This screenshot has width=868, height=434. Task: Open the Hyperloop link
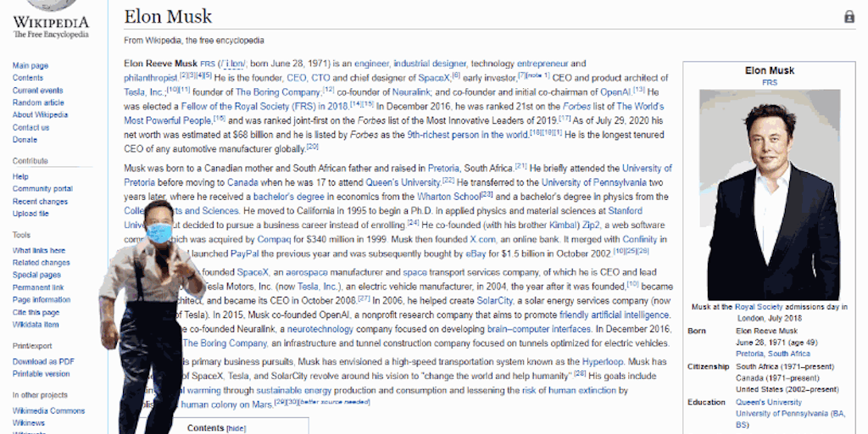[x=603, y=362]
